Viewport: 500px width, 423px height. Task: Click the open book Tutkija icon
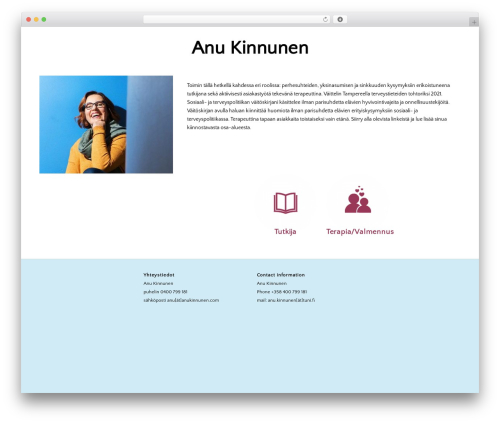(285, 203)
